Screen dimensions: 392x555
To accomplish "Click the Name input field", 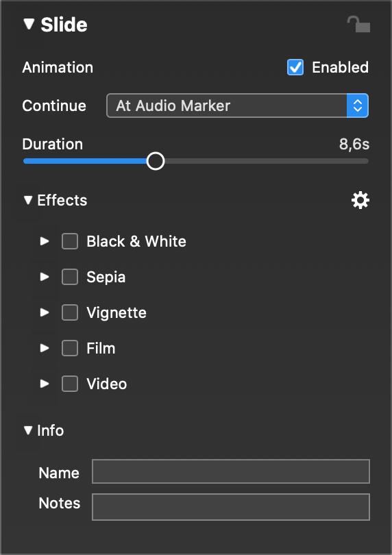I will pos(231,471).
